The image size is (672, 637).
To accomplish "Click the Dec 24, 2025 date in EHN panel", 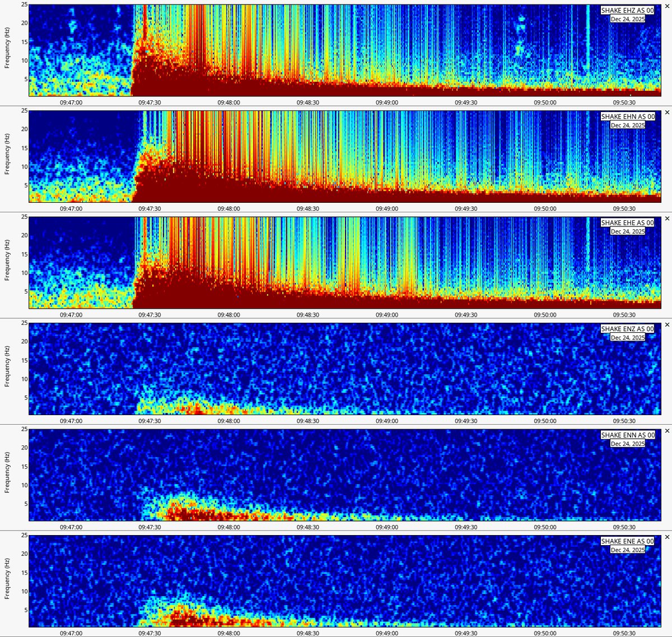I will 628,125.
